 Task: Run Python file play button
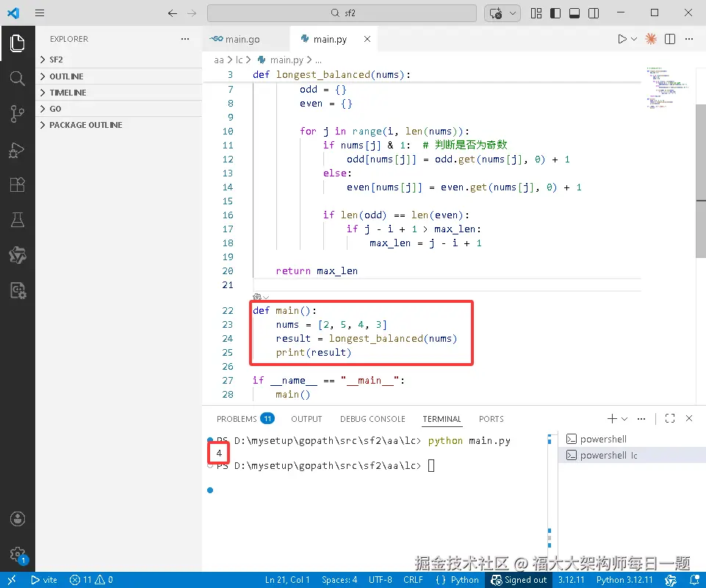click(622, 39)
